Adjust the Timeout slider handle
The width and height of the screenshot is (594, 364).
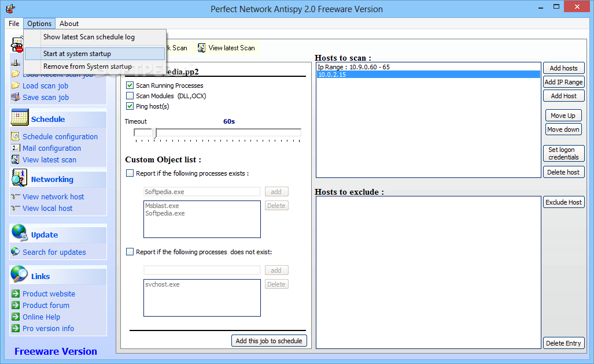pyautogui.click(x=155, y=133)
